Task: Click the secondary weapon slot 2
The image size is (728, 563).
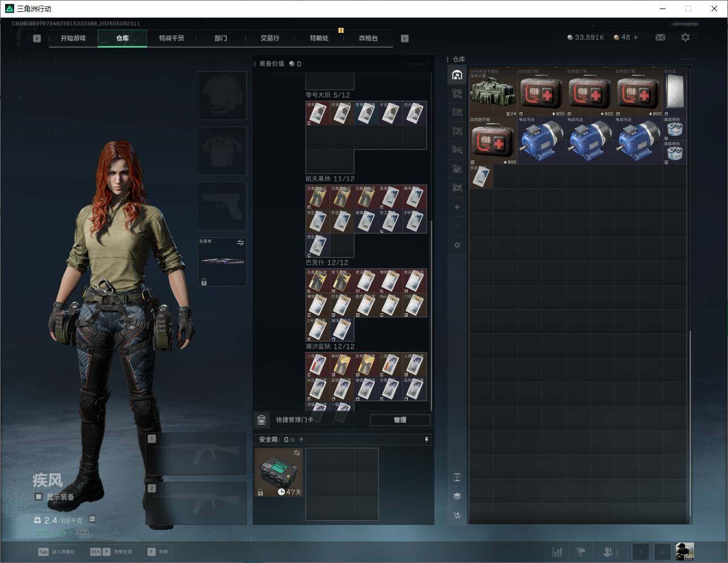Action: (x=196, y=503)
